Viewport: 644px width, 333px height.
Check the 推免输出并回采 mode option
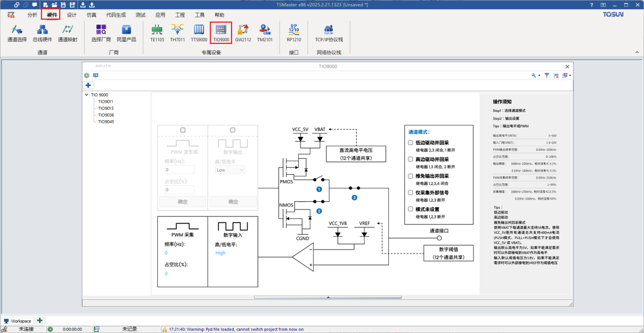pyautogui.click(x=410, y=176)
